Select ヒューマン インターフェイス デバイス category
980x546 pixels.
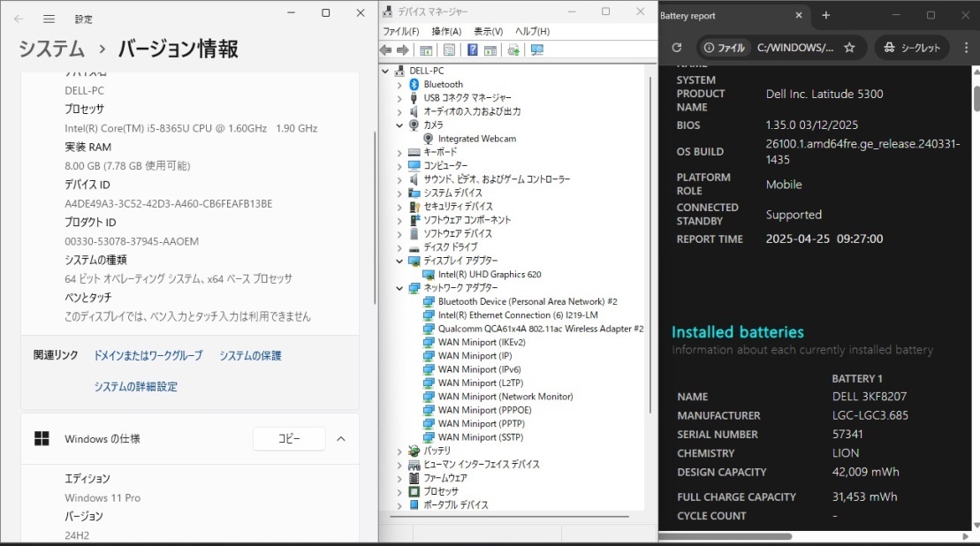(x=482, y=464)
